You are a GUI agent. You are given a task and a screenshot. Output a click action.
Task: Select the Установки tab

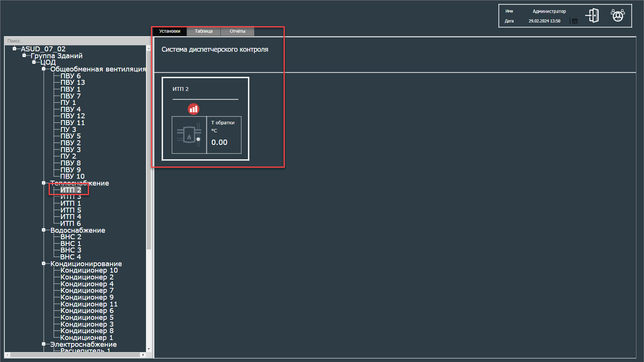170,31
